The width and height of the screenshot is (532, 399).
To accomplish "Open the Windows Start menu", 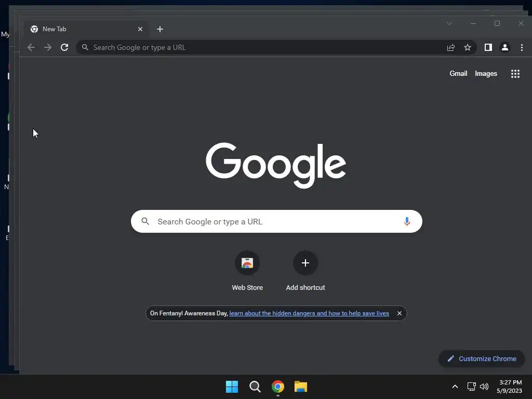I will (232, 387).
